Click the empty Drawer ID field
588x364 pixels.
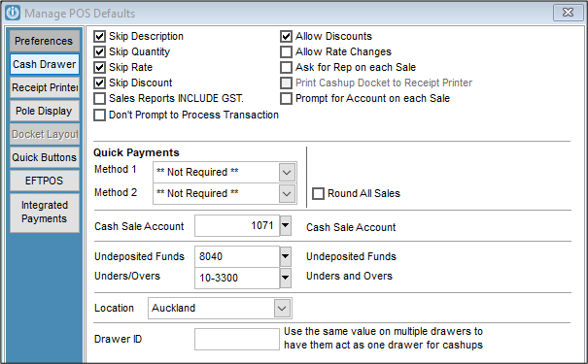237,340
